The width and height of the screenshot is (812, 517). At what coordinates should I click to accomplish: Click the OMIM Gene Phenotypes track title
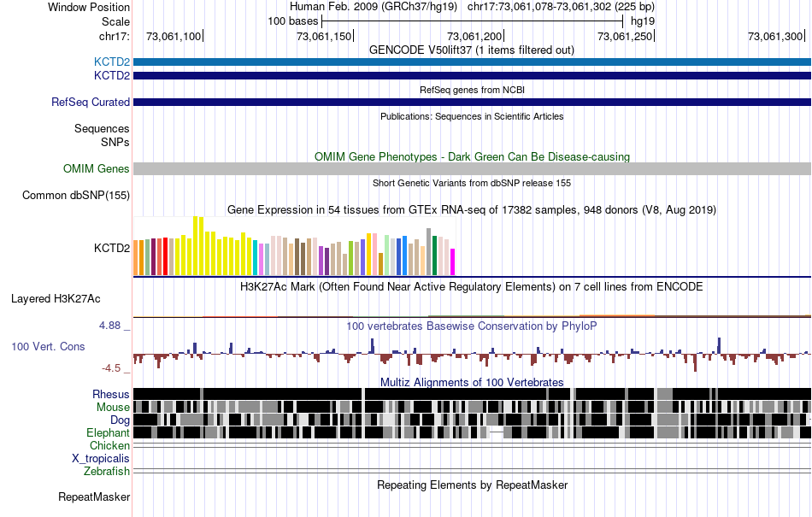[x=472, y=156]
